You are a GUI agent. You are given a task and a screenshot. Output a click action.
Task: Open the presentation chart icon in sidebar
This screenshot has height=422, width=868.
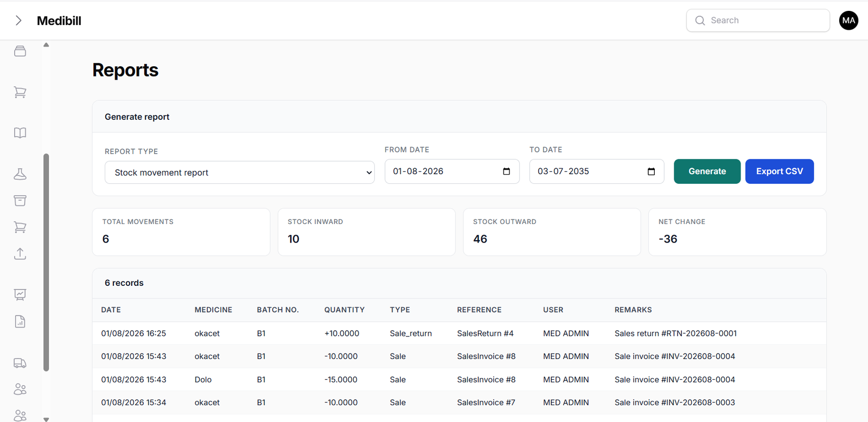[x=20, y=295]
